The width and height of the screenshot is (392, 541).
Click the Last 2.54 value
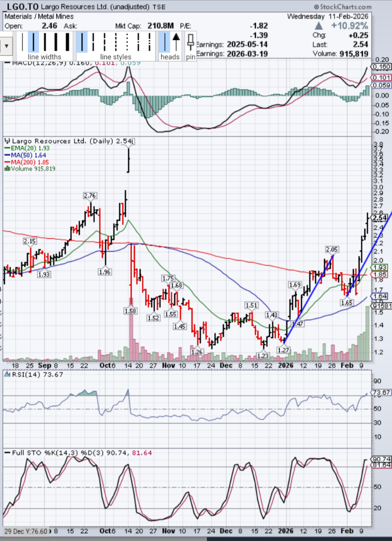pyautogui.click(x=360, y=44)
